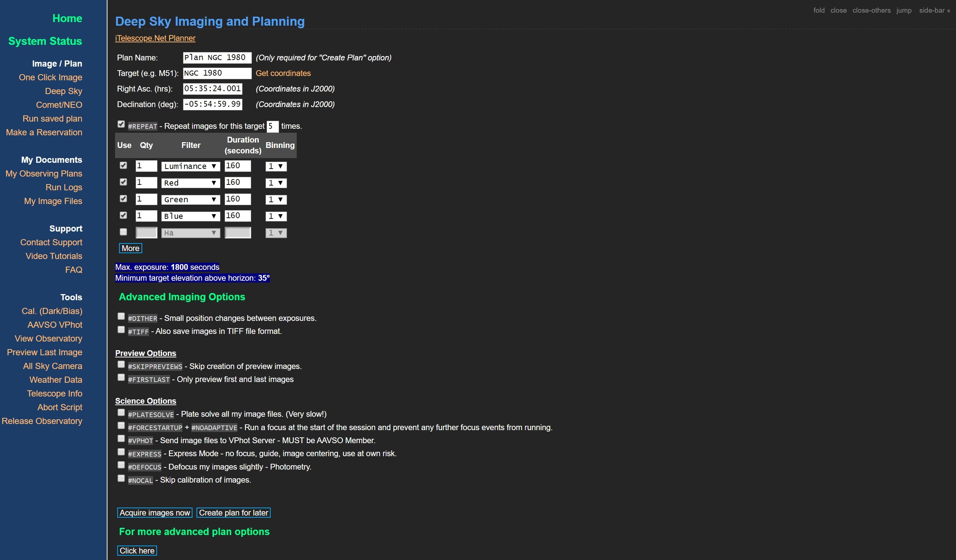Screen dimensions: 956x560
Task: Open the Green filter dropdown
Action: point(190,199)
